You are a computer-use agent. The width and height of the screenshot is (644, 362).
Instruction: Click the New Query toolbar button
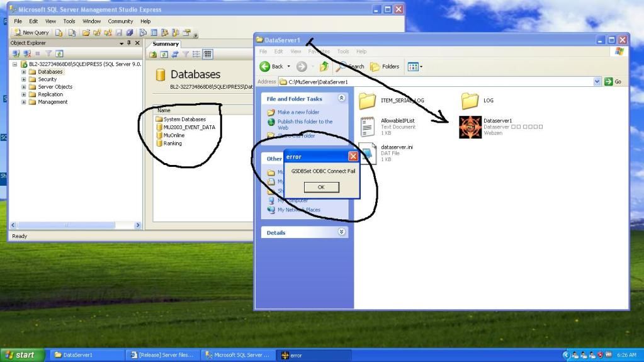(x=31, y=33)
